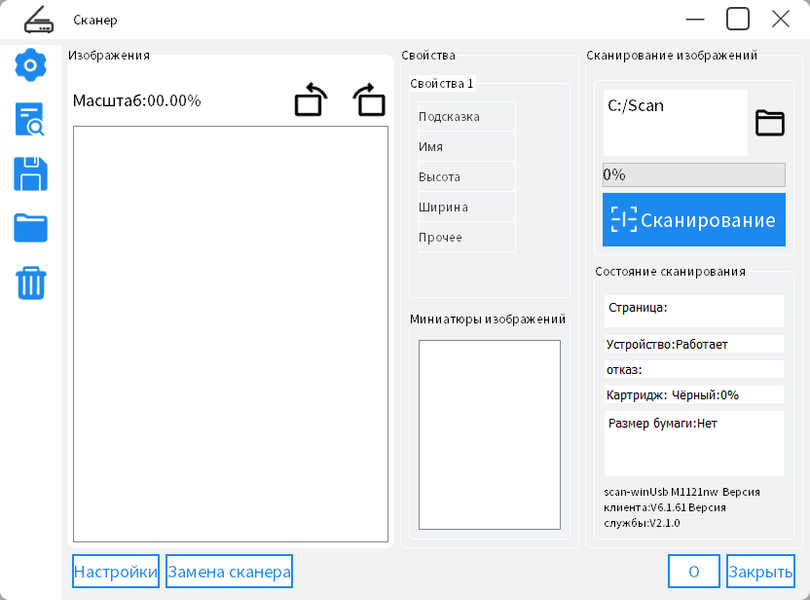The image size is (810, 600).
Task: Click the Страница: status field
Action: pyautogui.click(x=694, y=311)
